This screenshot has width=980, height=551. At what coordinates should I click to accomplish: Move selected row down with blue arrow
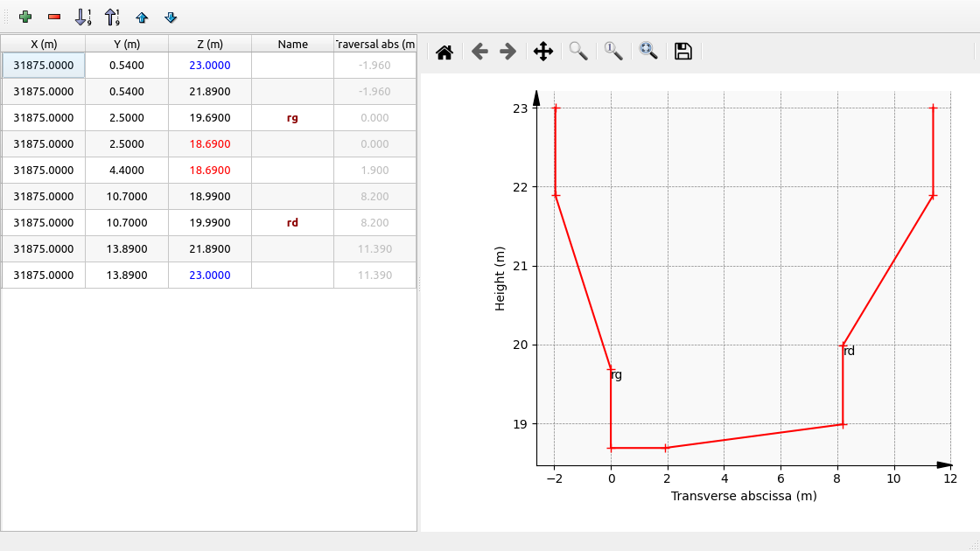tap(171, 17)
